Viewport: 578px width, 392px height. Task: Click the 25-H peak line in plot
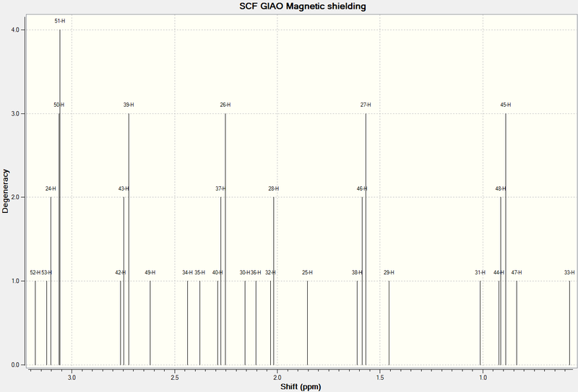tap(308, 323)
